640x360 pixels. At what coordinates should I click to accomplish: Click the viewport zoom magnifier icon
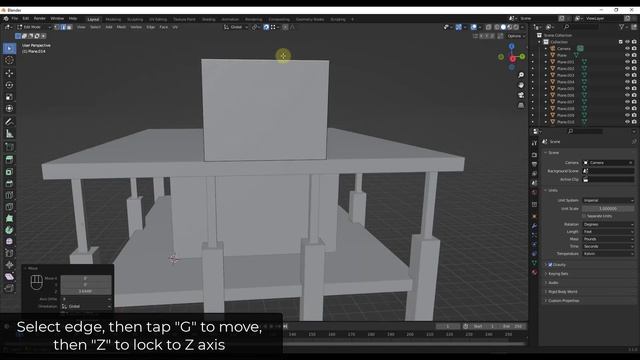click(521, 75)
